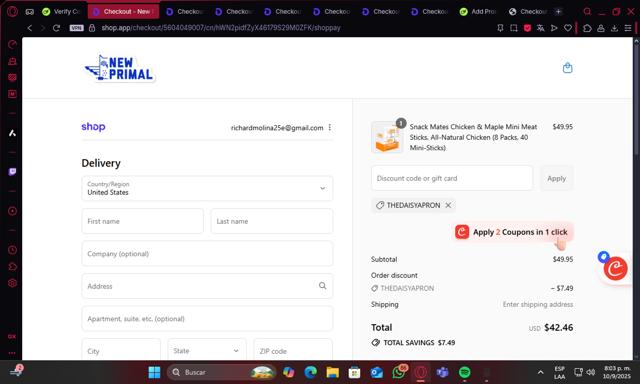Screen dimensions: 640x384
Task: Switch to the Verify tab
Action: pos(61,11)
